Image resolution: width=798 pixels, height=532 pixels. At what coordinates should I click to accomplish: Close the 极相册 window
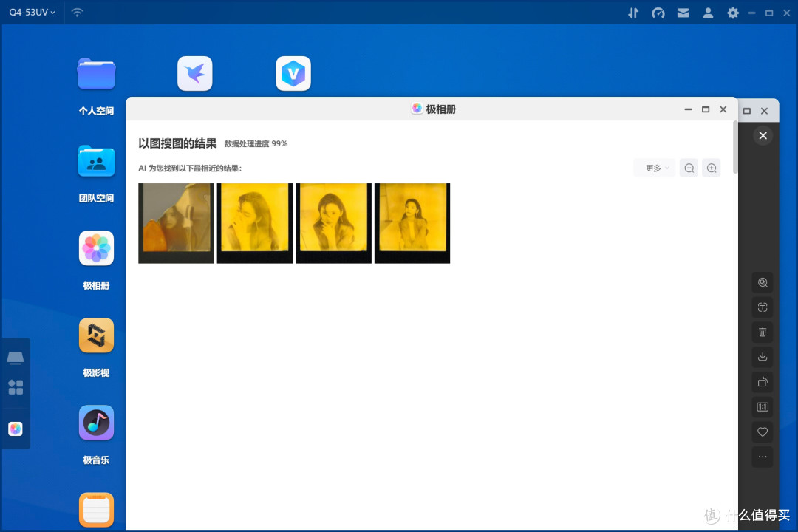(723, 109)
